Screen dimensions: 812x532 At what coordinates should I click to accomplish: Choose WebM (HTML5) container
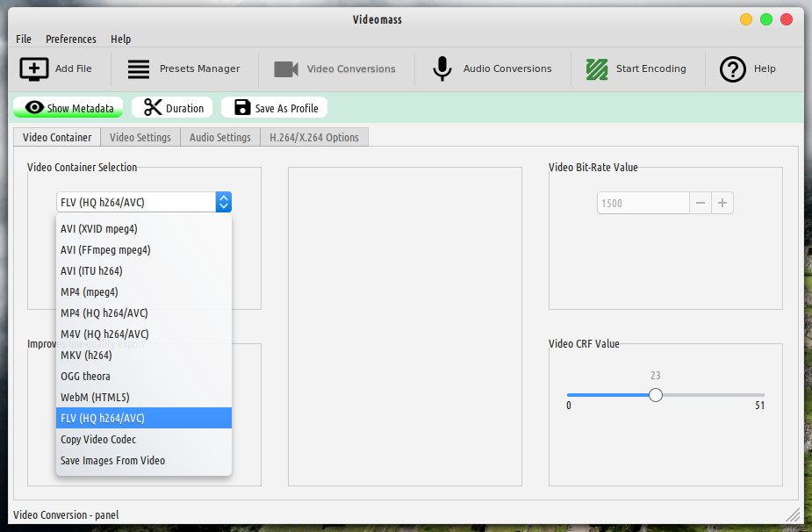pyautogui.click(x=144, y=398)
